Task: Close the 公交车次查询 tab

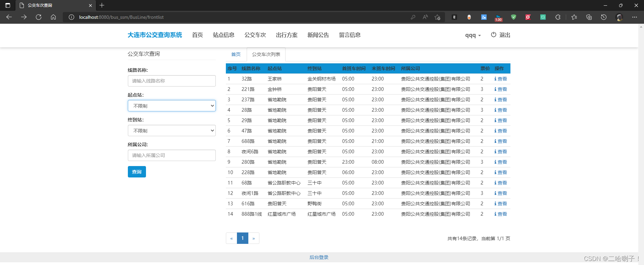Action: click(90, 5)
